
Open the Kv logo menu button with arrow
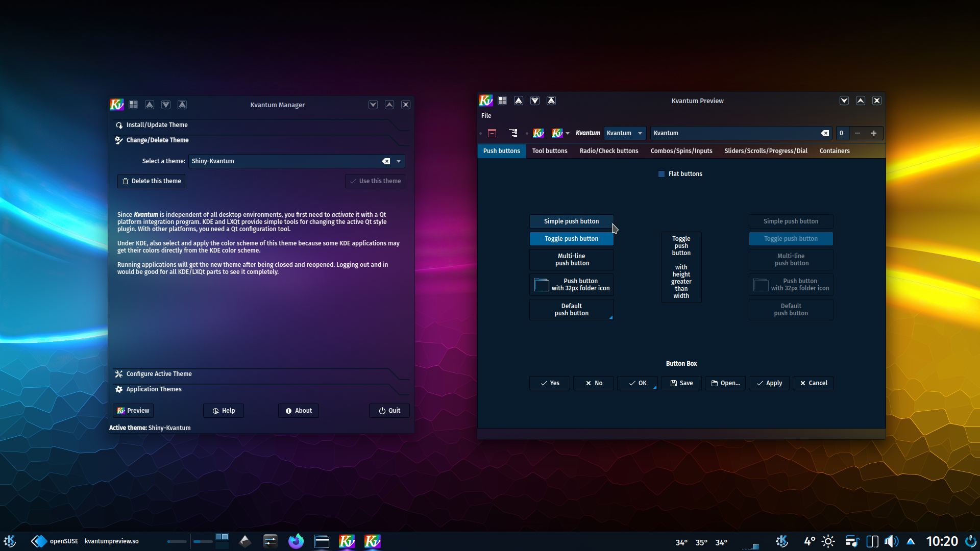(x=560, y=133)
